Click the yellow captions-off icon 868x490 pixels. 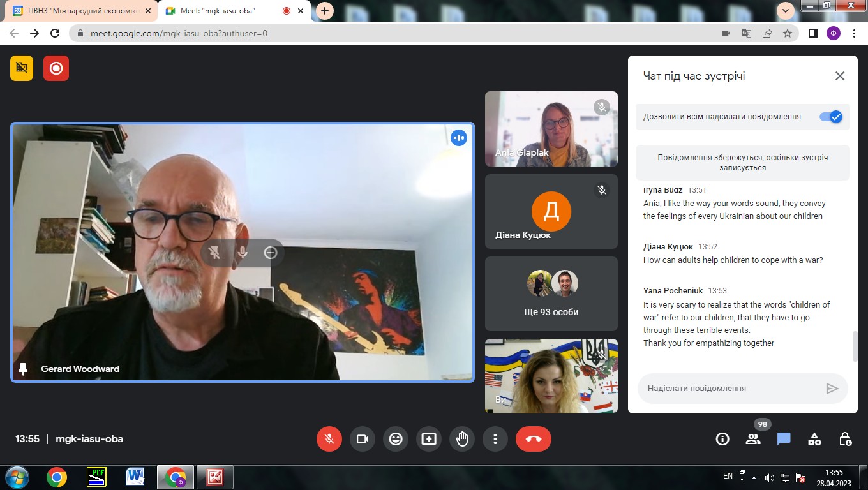22,68
